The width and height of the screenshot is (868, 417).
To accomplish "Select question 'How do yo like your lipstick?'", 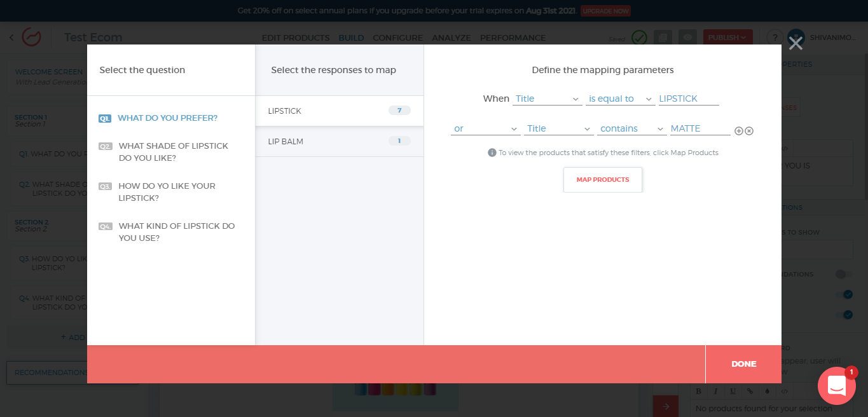I will 167,192.
